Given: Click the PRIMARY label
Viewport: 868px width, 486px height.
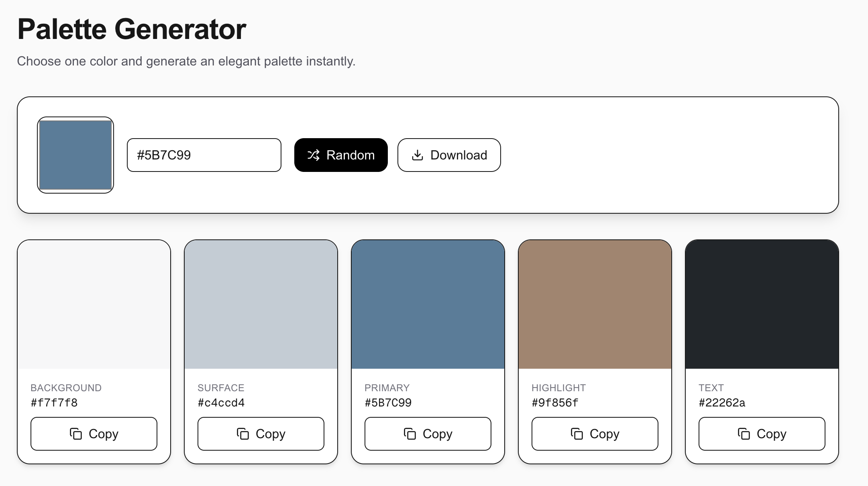Looking at the screenshot, I should (x=387, y=388).
